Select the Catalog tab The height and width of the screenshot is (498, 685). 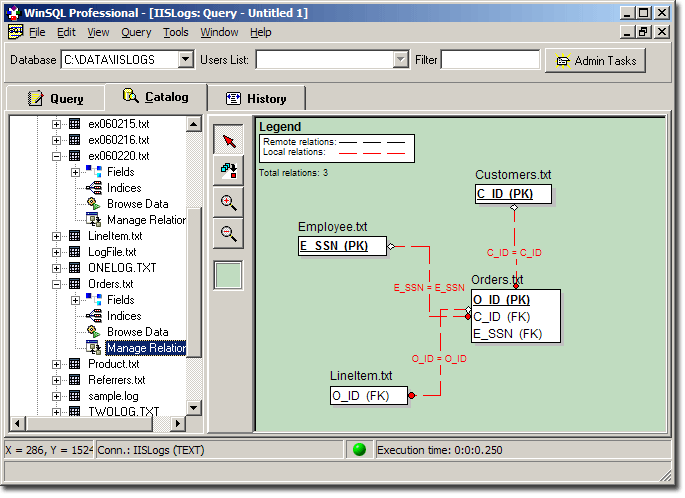click(156, 97)
